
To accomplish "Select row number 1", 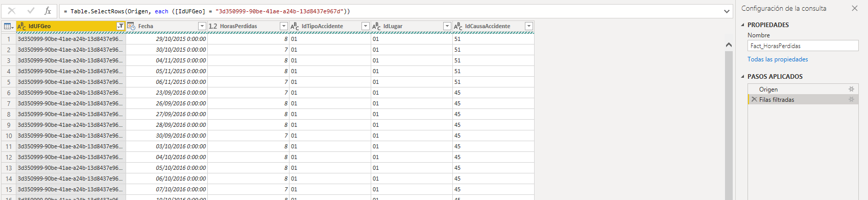I will [x=9, y=39].
